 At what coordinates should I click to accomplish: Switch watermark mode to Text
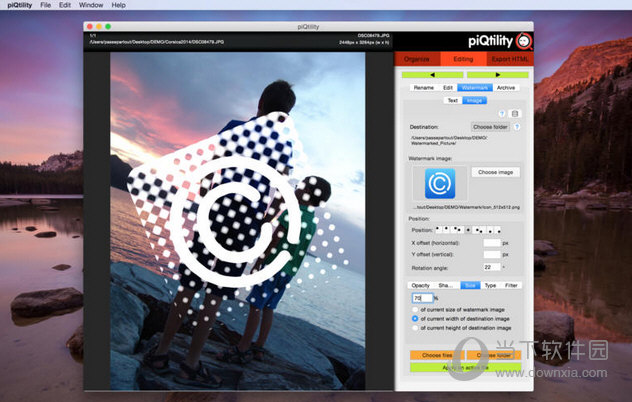click(453, 100)
